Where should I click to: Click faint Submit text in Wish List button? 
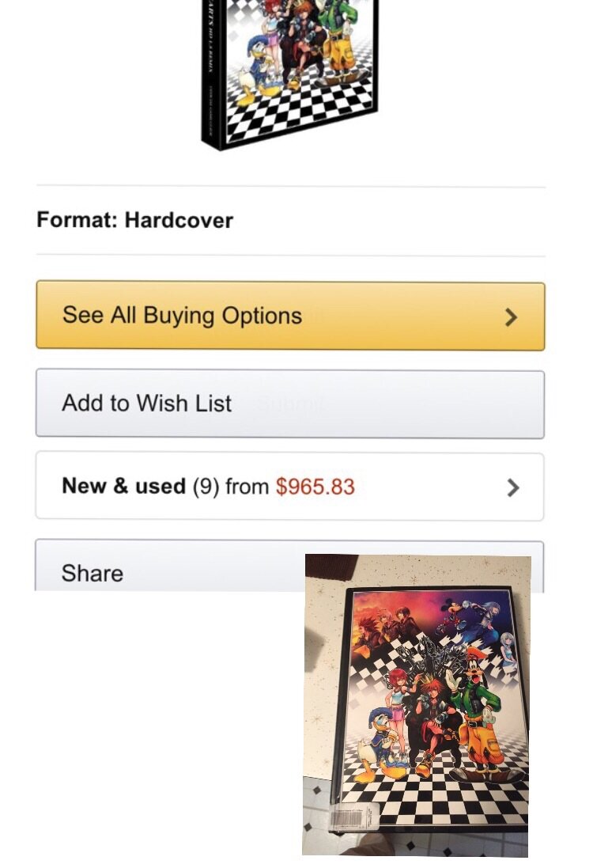[290, 404]
